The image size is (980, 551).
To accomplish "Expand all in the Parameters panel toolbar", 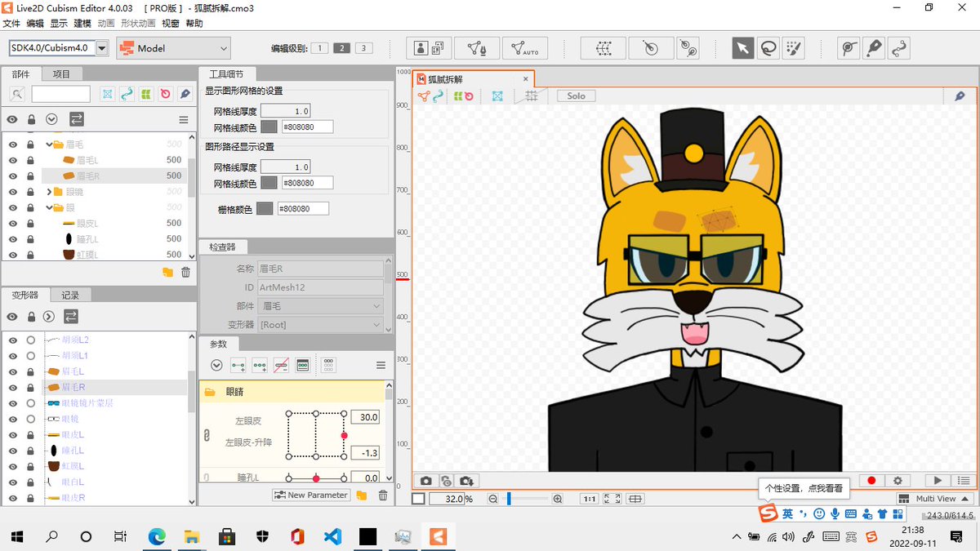I will coord(216,365).
